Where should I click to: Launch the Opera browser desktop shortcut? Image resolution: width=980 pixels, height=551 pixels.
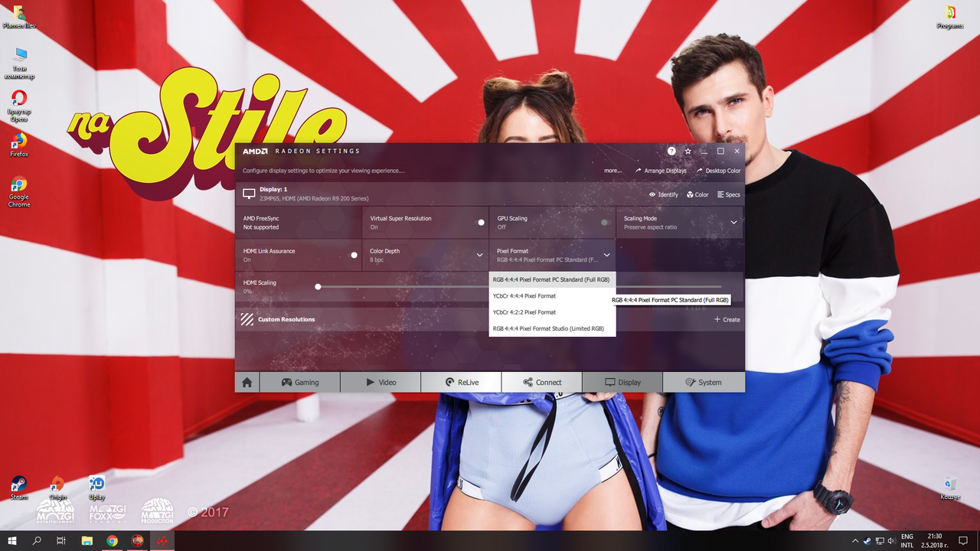click(19, 106)
